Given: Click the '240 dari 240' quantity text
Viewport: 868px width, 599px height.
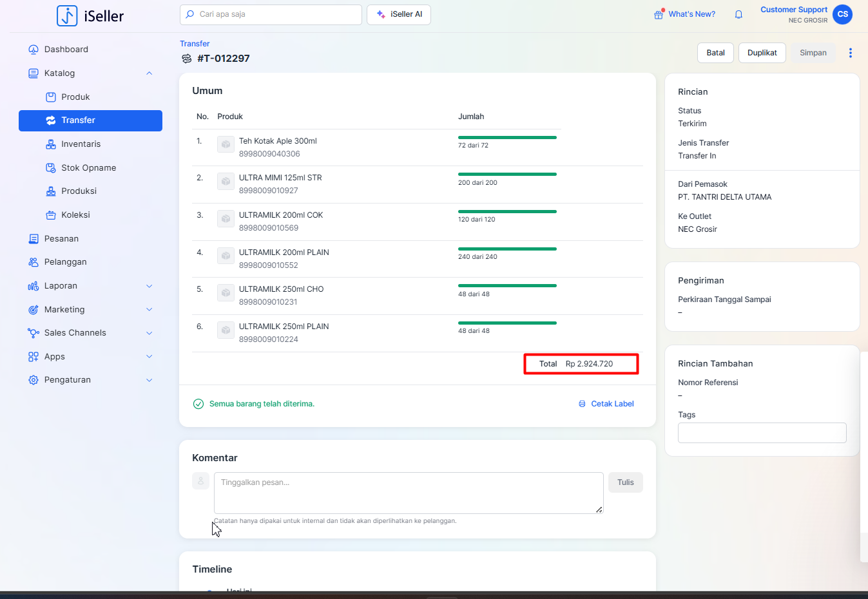Looking at the screenshot, I should tap(477, 257).
